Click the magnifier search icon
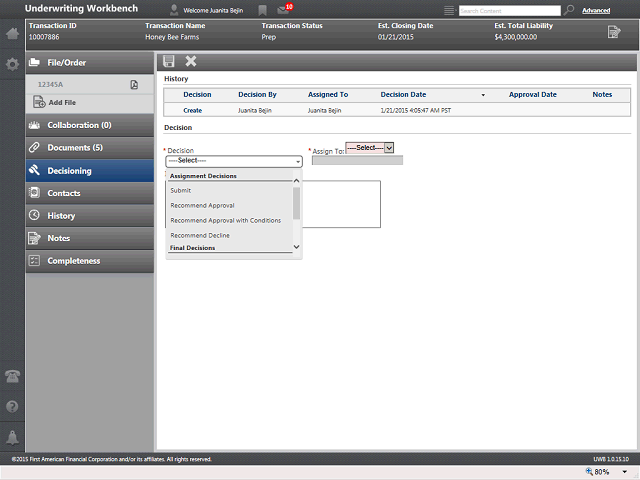This screenshot has height=480, width=640. [x=569, y=10]
